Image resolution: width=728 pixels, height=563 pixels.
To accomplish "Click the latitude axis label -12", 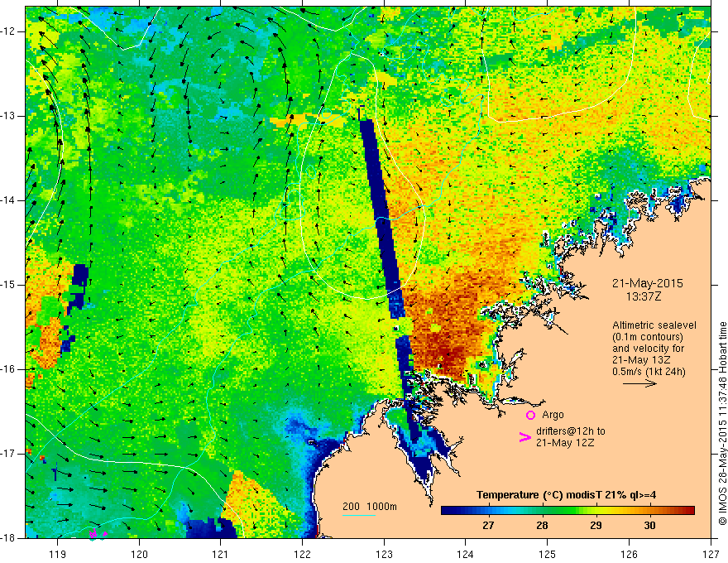I will pyautogui.click(x=9, y=31).
